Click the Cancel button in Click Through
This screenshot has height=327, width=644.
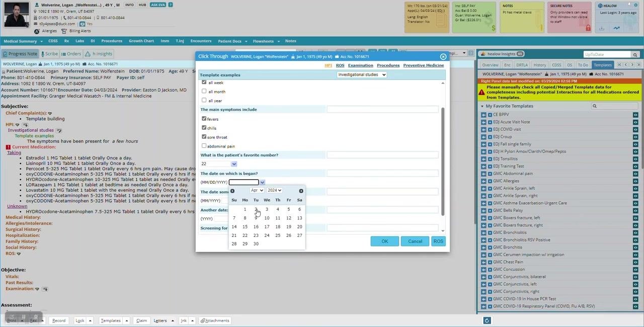[415, 241]
